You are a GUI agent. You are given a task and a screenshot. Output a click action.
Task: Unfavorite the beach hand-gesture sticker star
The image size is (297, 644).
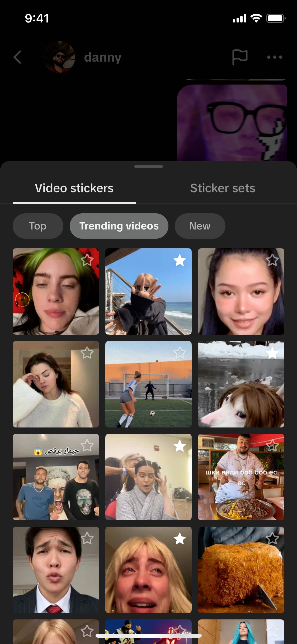click(x=180, y=260)
